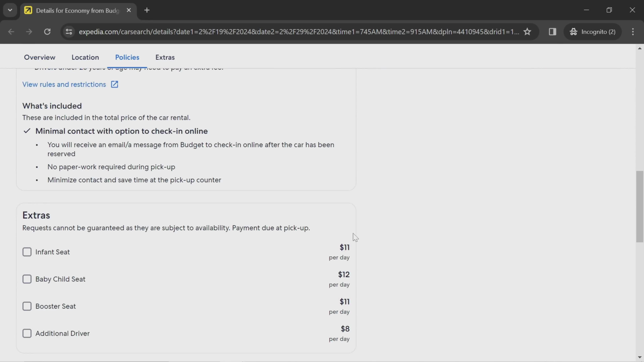The width and height of the screenshot is (644, 362).
Task: Click the split screen browser icon
Action: pyautogui.click(x=552, y=31)
